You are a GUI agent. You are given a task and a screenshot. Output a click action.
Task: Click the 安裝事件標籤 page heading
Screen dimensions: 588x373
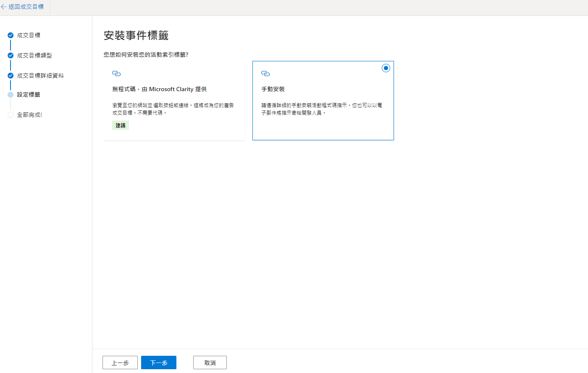(x=136, y=36)
